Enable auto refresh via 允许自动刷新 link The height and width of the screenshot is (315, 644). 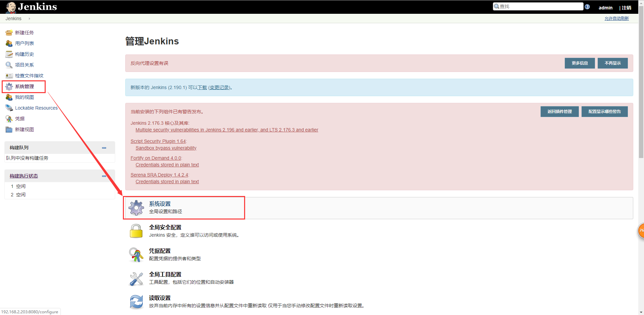[x=617, y=18]
